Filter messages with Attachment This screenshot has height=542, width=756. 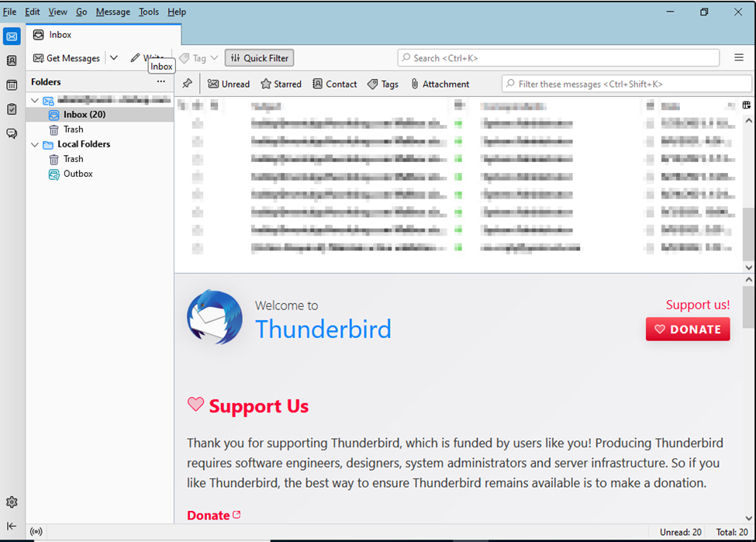point(440,84)
